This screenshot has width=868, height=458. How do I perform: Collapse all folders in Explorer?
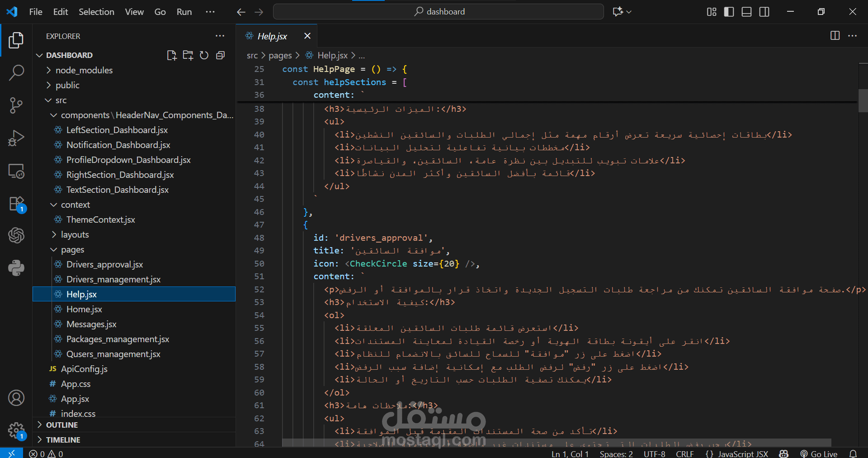tap(221, 55)
